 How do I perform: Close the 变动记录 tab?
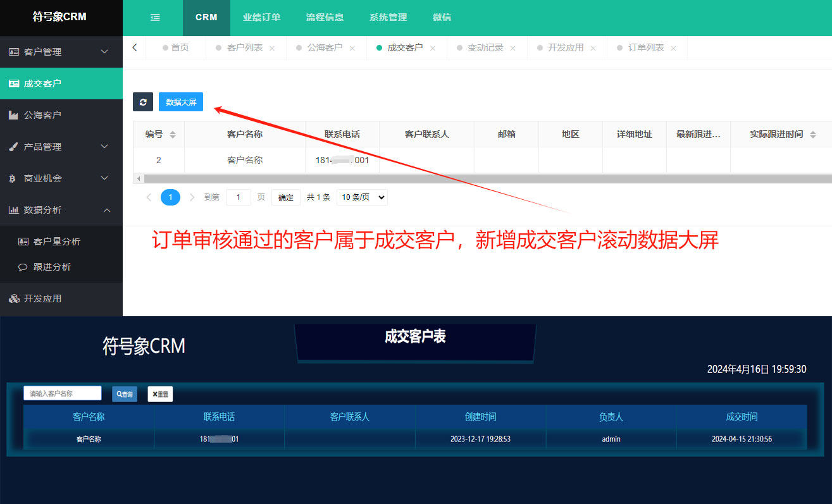click(513, 48)
